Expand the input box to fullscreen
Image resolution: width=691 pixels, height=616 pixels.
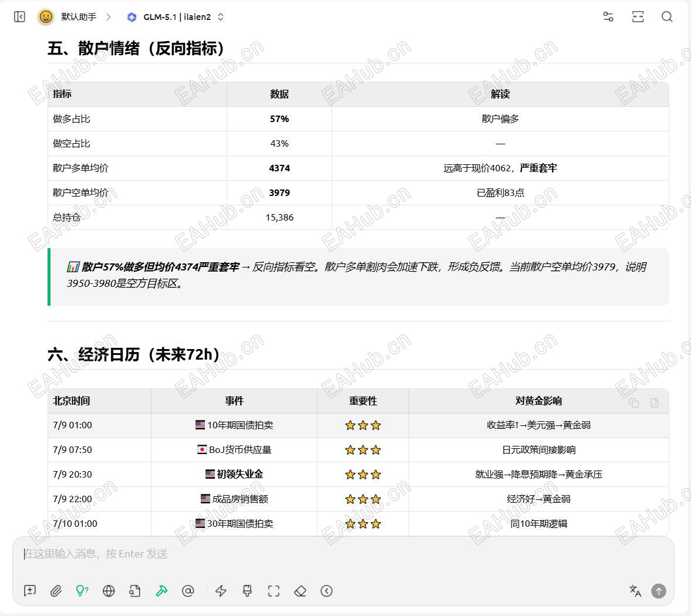tap(274, 591)
